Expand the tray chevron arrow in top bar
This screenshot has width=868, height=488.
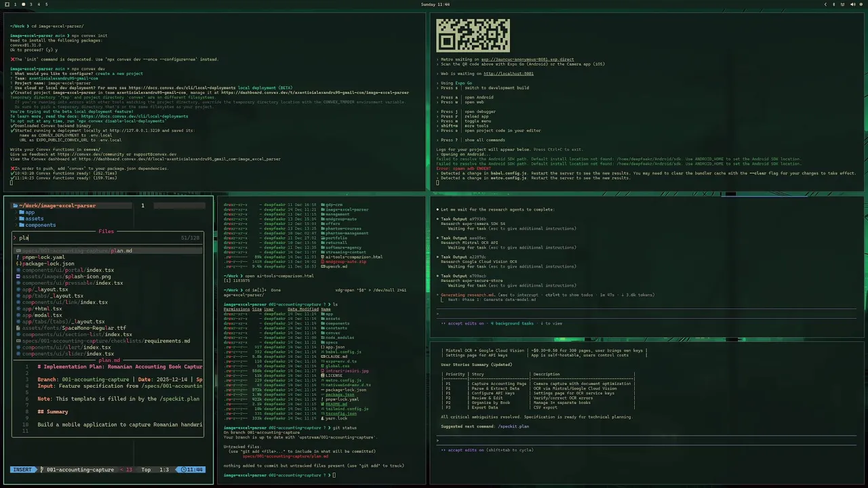826,4
